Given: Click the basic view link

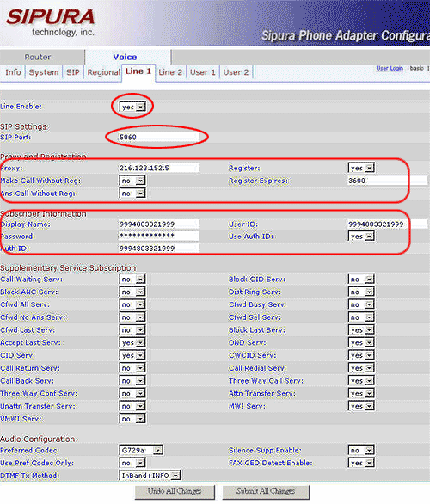Looking at the screenshot, I should 416,68.
